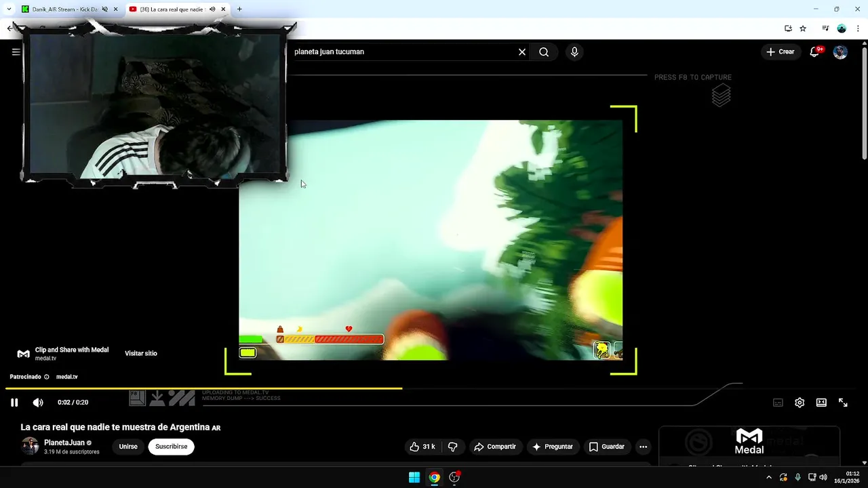The height and width of the screenshot is (488, 868).
Task: Show hidden system tray icons
Action: click(768, 477)
